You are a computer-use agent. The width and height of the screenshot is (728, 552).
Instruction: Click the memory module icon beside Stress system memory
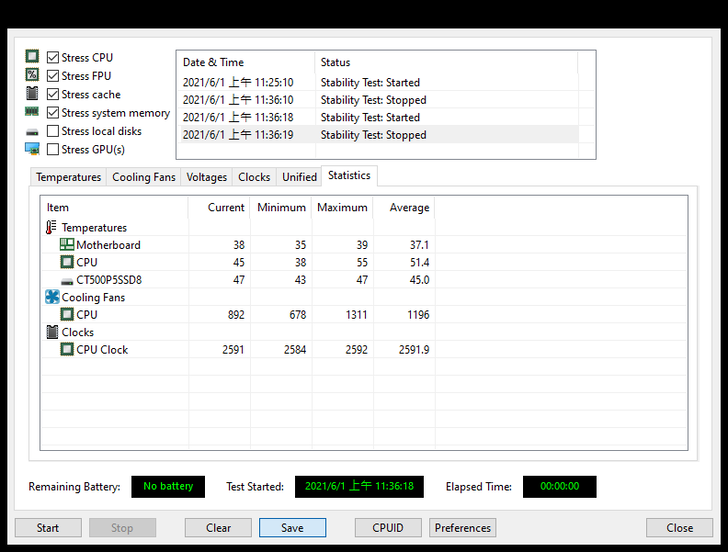point(32,113)
